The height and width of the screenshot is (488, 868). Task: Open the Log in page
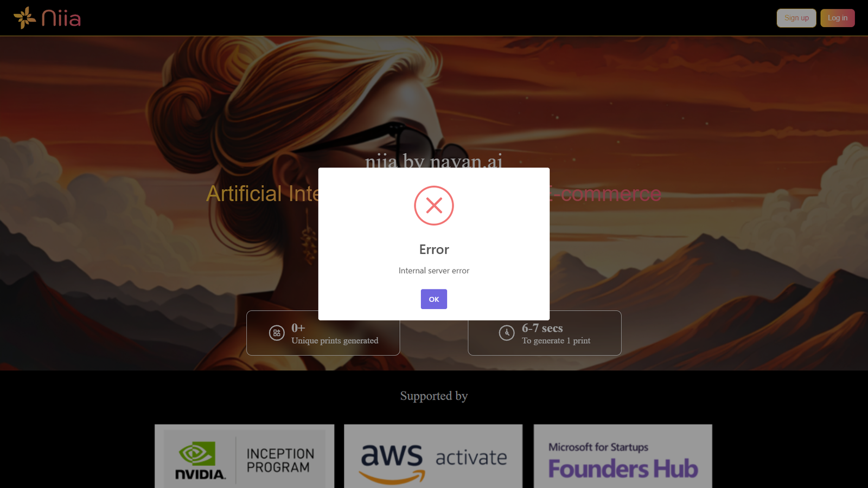tap(837, 18)
